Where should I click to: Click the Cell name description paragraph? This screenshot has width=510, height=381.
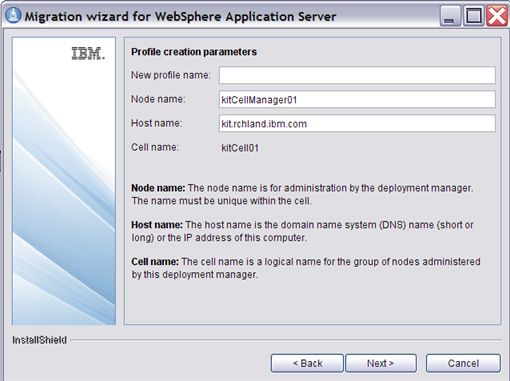306,268
